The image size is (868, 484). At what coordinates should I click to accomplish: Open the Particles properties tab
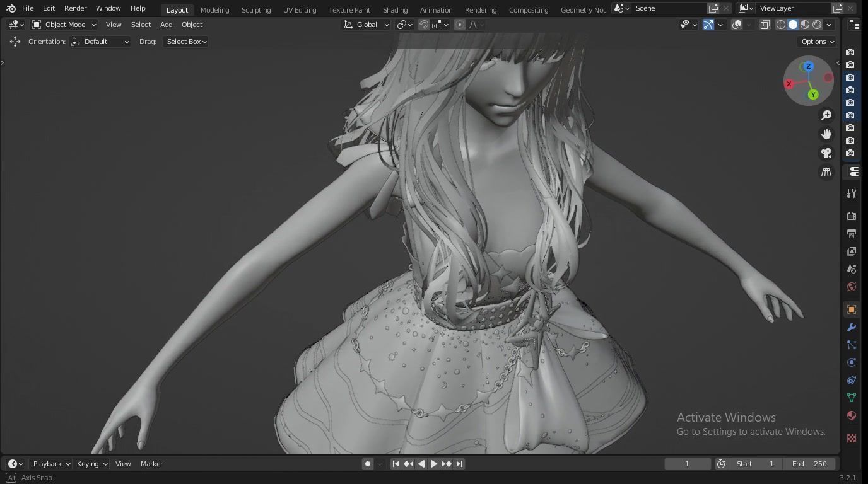coord(852,345)
